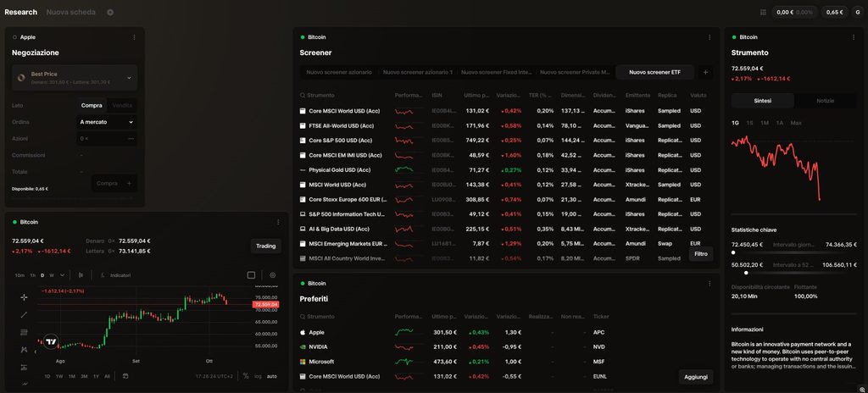
Task: Open the Nuovo screener ETF tab
Action: (655, 72)
